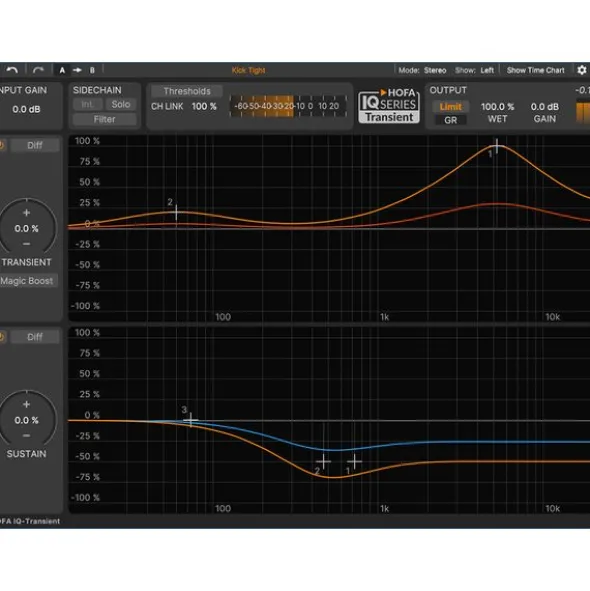
Task: Click the Transient knob plus sign
Action: [x=26, y=213]
